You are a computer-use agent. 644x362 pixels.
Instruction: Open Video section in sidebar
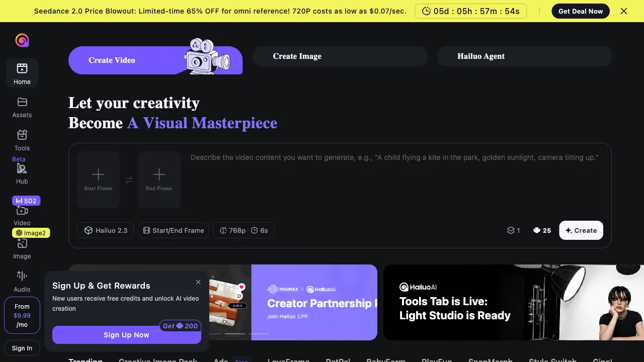click(22, 216)
